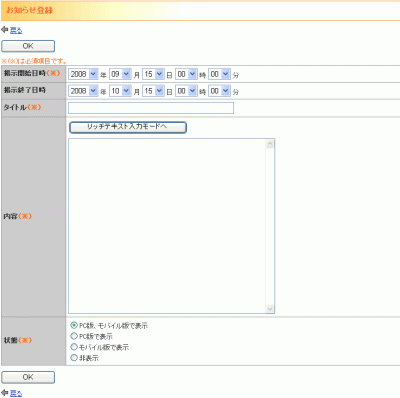Switch to リッチテキスト入力モード
Viewport: 400px width, 398px height.
coord(128,127)
